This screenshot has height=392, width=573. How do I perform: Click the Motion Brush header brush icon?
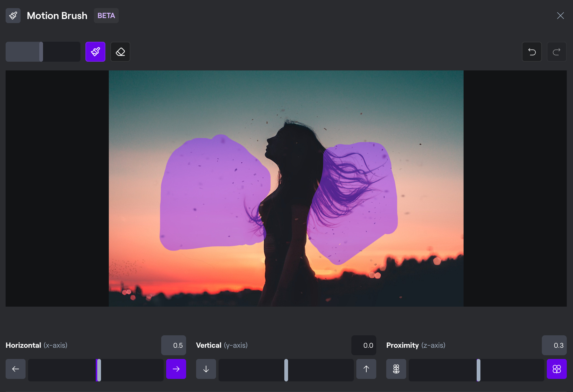[13, 16]
